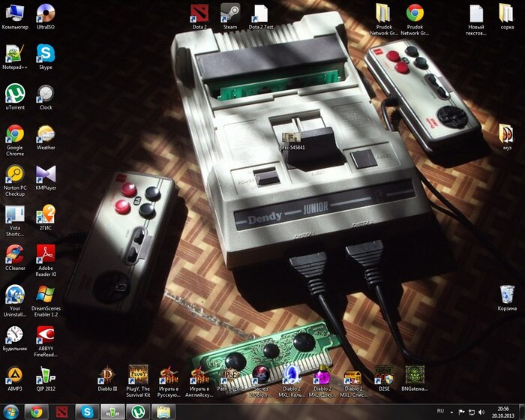Open the Windows Start menu

click(x=11, y=412)
